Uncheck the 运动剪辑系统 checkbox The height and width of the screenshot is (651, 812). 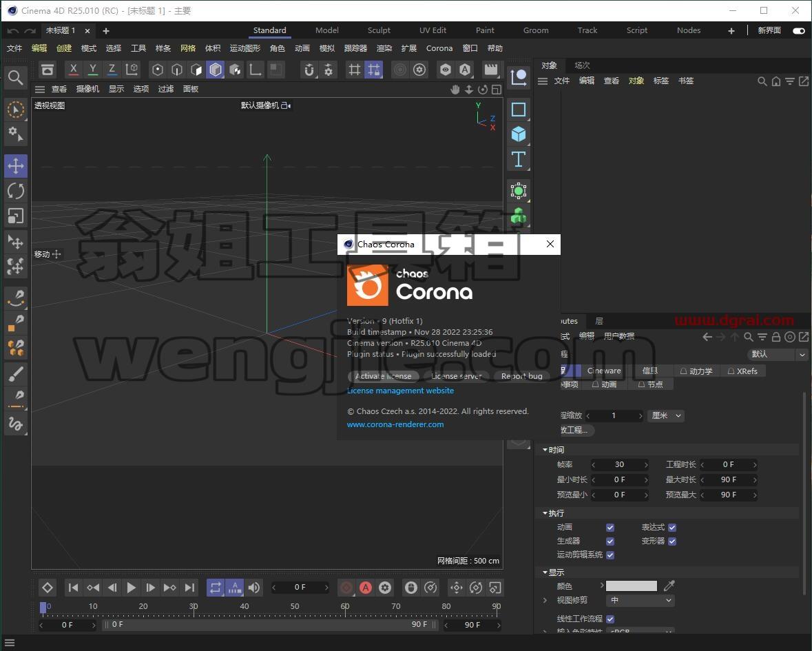pyautogui.click(x=610, y=555)
